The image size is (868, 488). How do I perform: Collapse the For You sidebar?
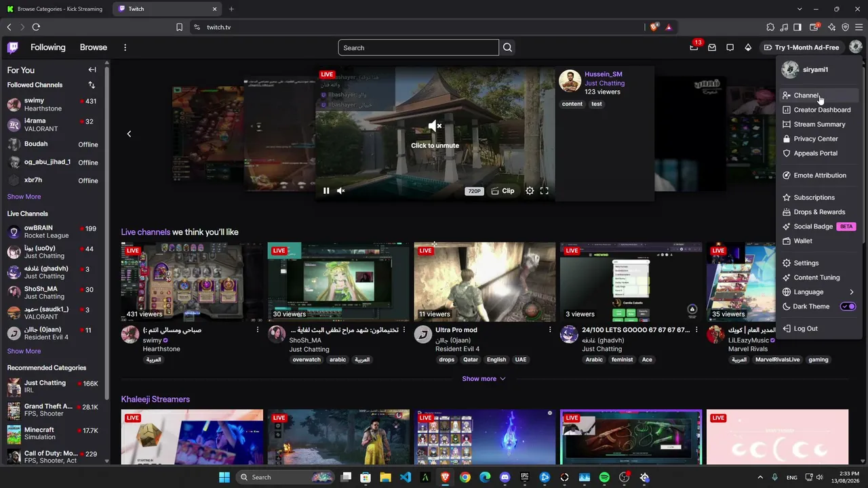pyautogui.click(x=92, y=70)
